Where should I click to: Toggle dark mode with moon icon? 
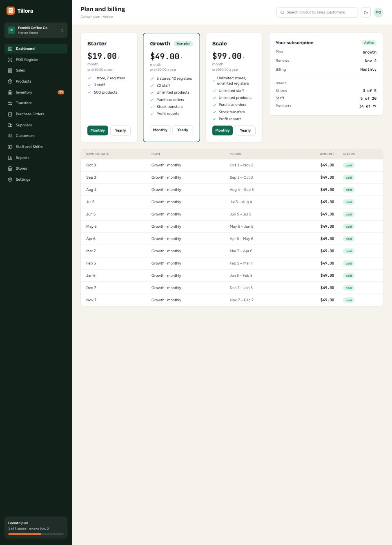[x=366, y=12]
